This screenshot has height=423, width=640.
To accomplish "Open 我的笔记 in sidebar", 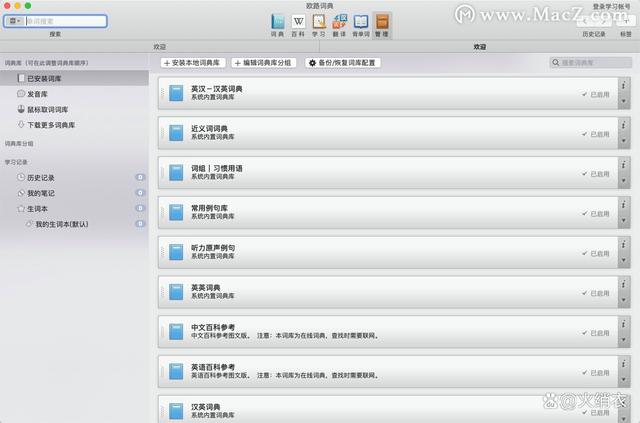I will coord(74,193).
